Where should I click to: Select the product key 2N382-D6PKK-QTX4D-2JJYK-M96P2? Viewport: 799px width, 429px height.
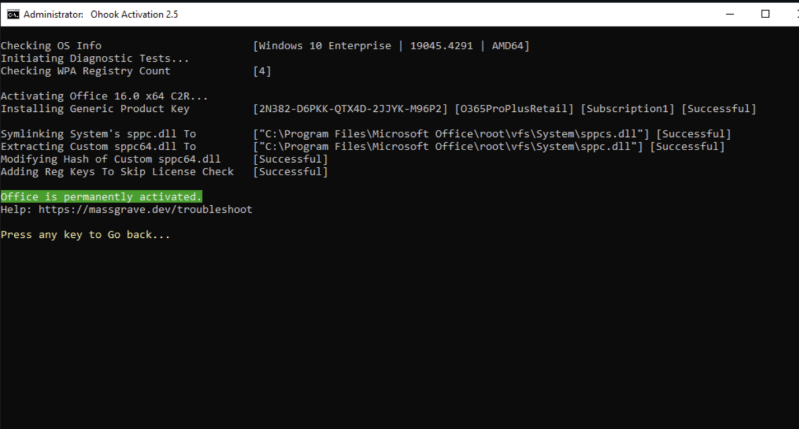[x=350, y=109]
